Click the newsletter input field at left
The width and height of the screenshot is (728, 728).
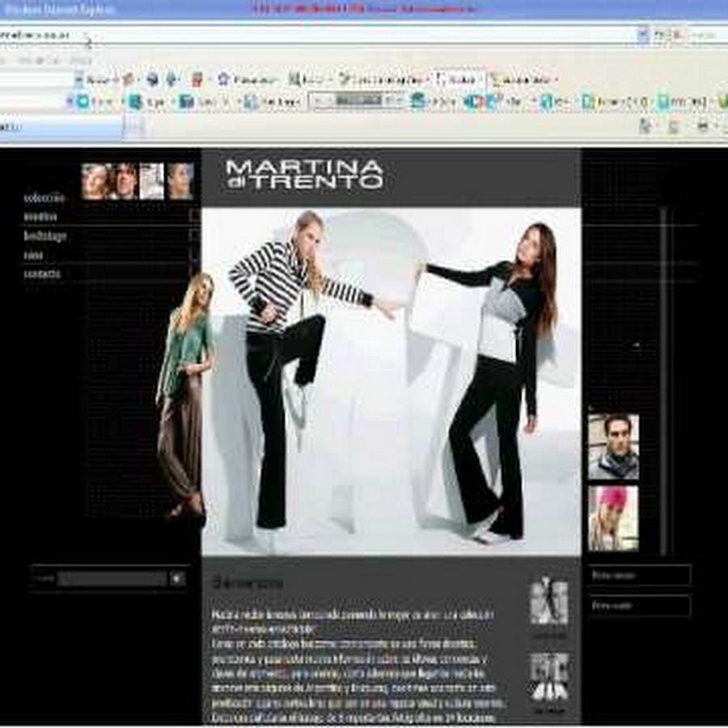112,579
